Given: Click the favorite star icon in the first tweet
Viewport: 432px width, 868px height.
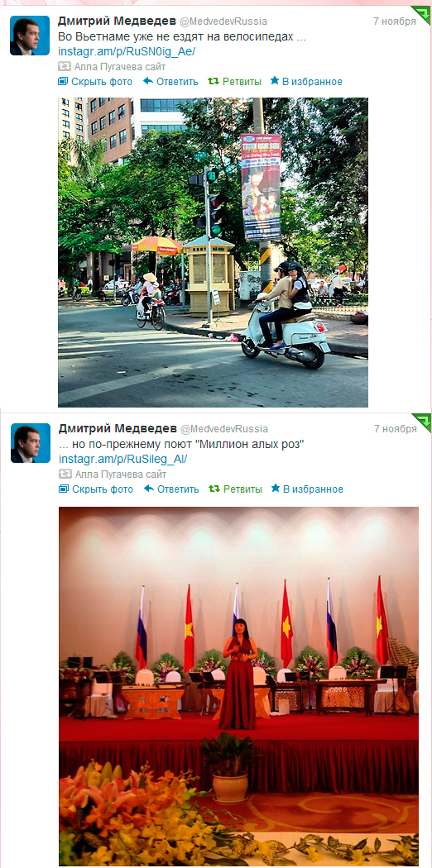Looking at the screenshot, I should [x=275, y=81].
